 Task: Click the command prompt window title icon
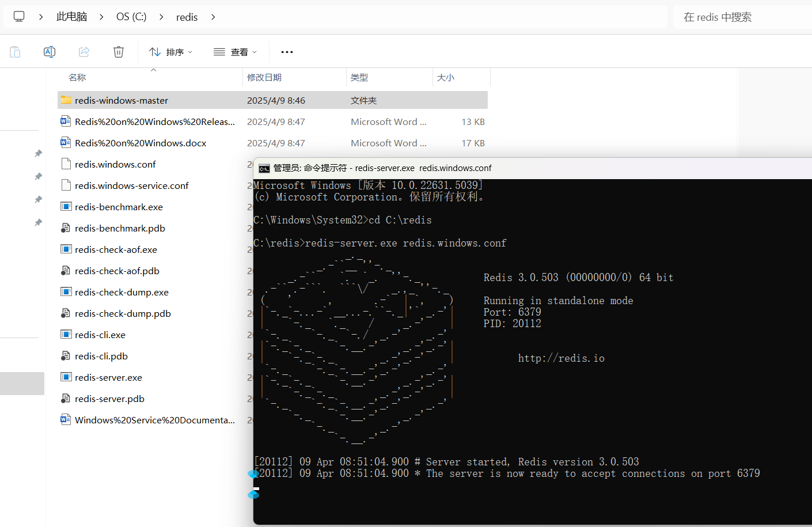tap(264, 168)
